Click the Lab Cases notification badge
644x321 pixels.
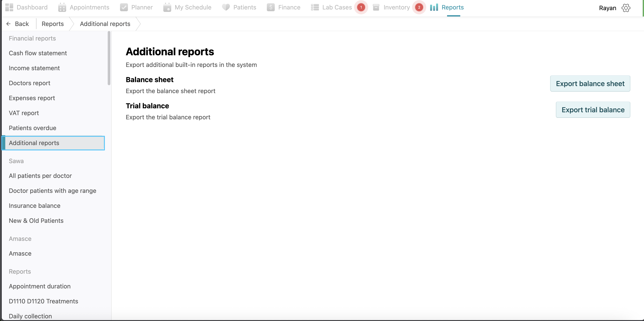pyautogui.click(x=361, y=7)
